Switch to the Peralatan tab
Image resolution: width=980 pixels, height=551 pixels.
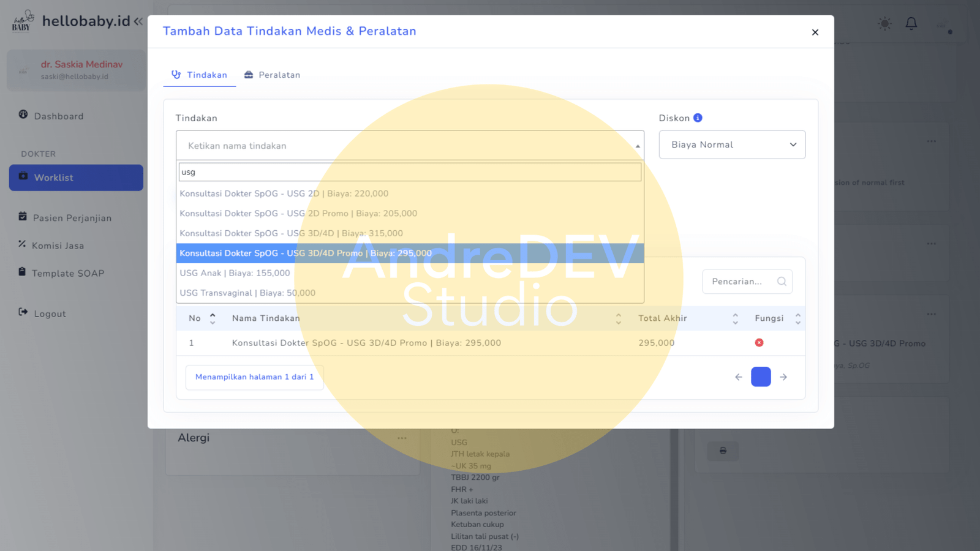point(273,75)
